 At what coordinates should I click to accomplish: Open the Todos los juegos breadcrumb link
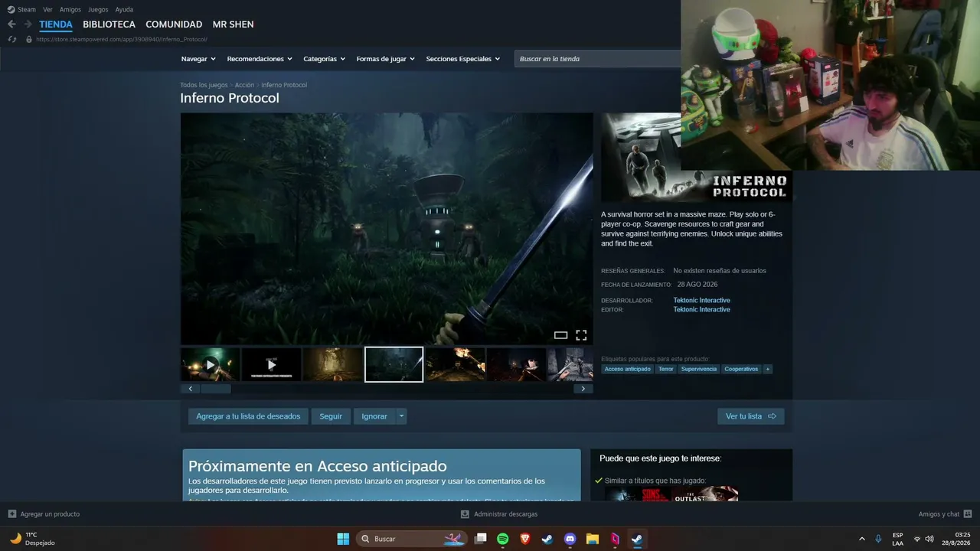204,85
